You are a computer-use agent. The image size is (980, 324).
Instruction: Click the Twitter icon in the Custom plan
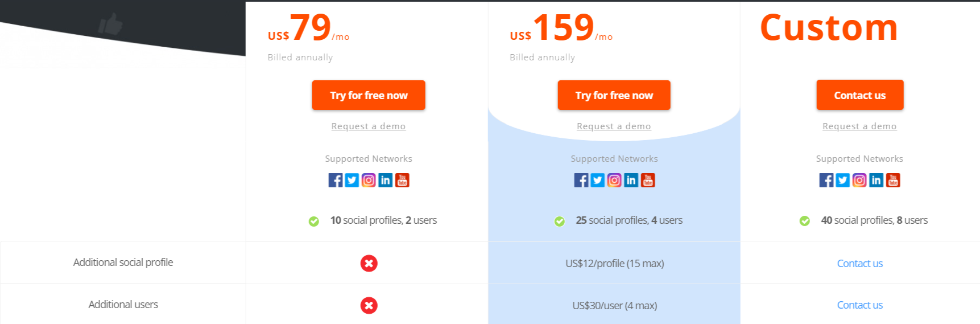843,181
